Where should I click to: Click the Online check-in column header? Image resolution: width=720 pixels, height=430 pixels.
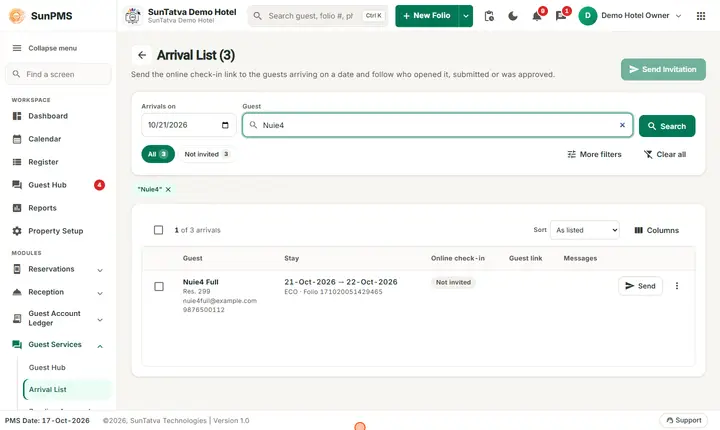pyautogui.click(x=458, y=258)
